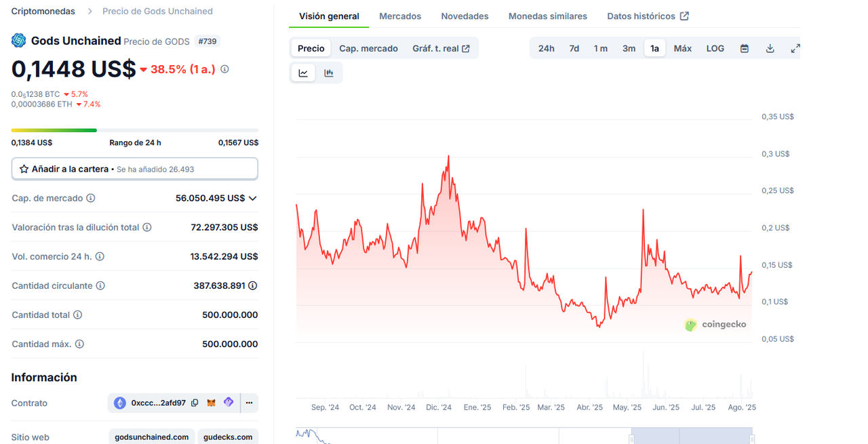Show info about the 1-year price change
Viewport: 868px width, 444px height.
click(224, 69)
